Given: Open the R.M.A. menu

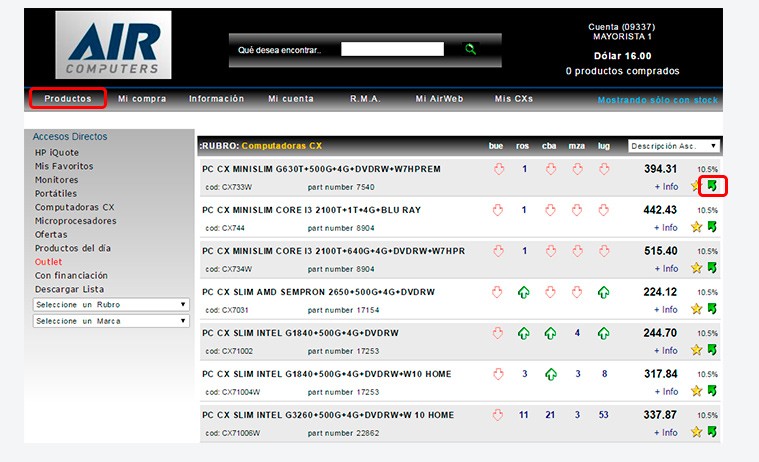Looking at the screenshot, I should pos(365,98).
